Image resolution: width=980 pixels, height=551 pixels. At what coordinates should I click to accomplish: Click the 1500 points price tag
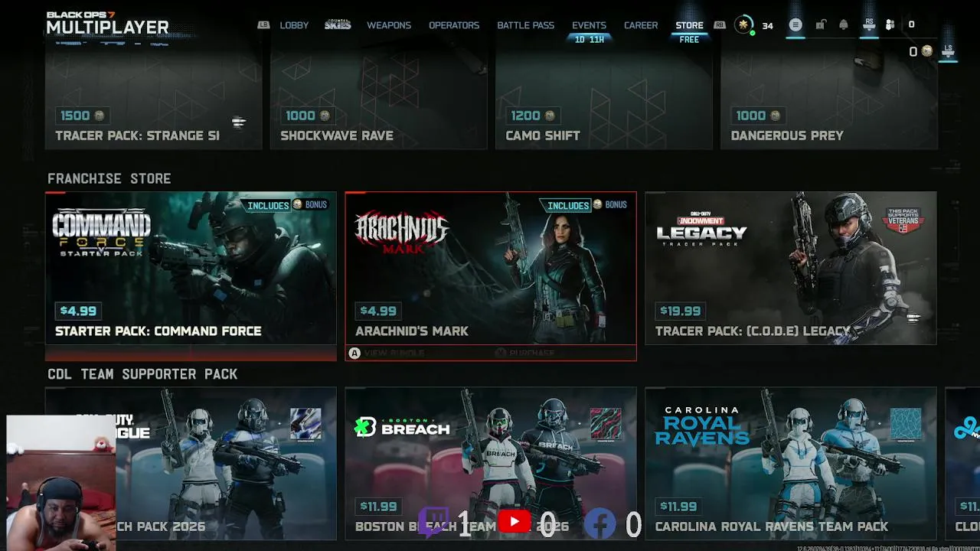click(82, 116)
